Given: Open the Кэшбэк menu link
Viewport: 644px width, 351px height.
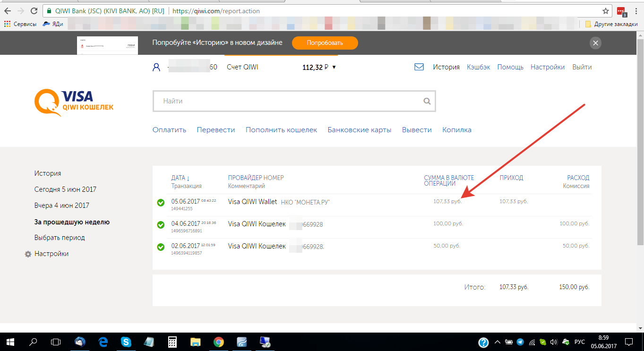Looking at the screenshot, I should (478, 67).
